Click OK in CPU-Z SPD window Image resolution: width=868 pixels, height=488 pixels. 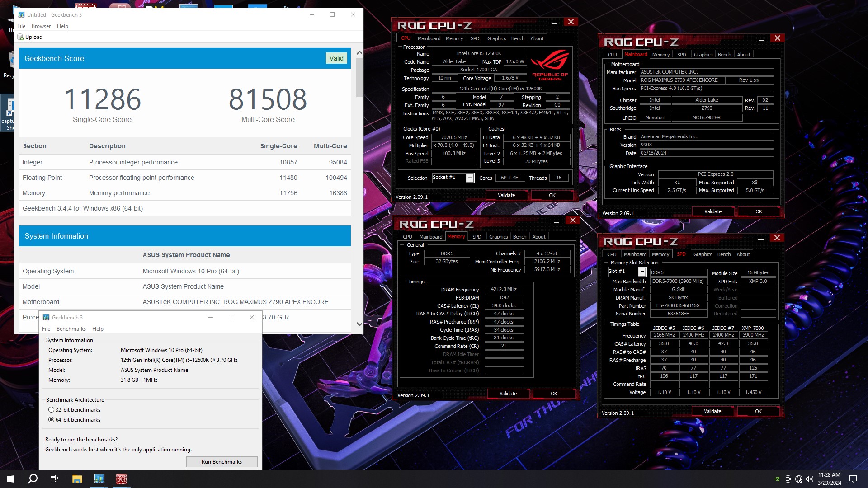click(x=758, y=411)
